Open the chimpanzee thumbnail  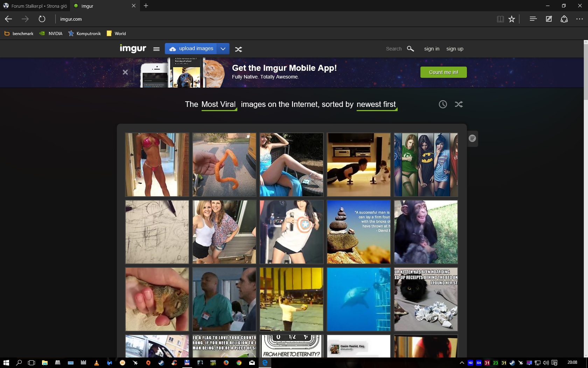(x=426, y=232)
